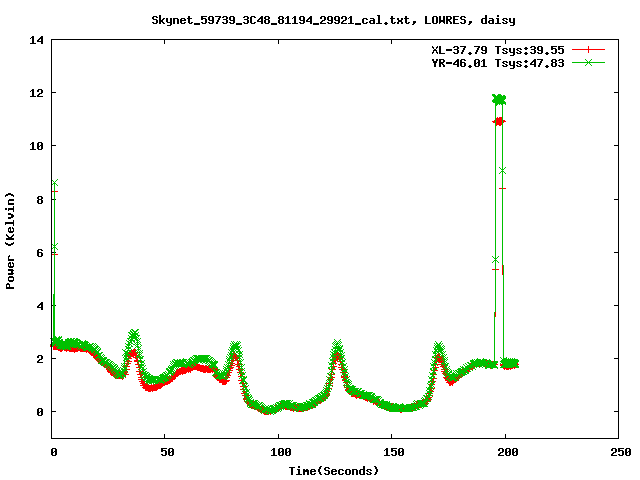Click the x-axis tick label 200
The image size is (640, 480).
[x=507, y=452]
